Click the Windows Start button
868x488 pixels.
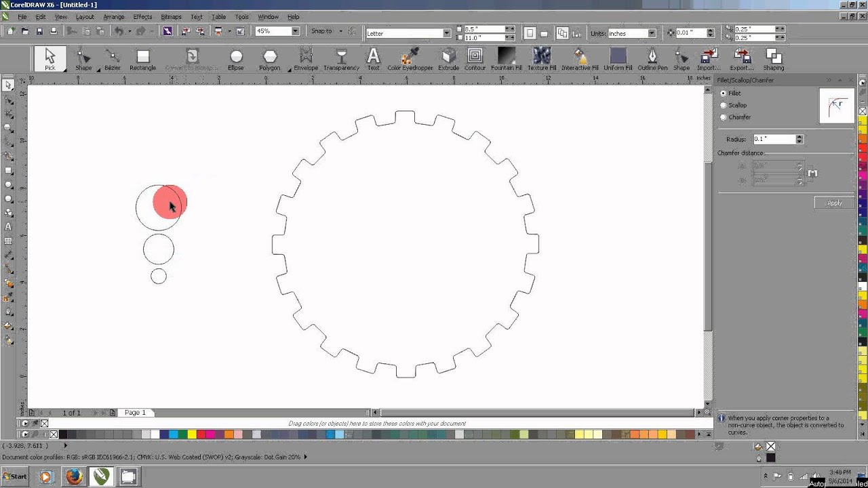point(15,476)
